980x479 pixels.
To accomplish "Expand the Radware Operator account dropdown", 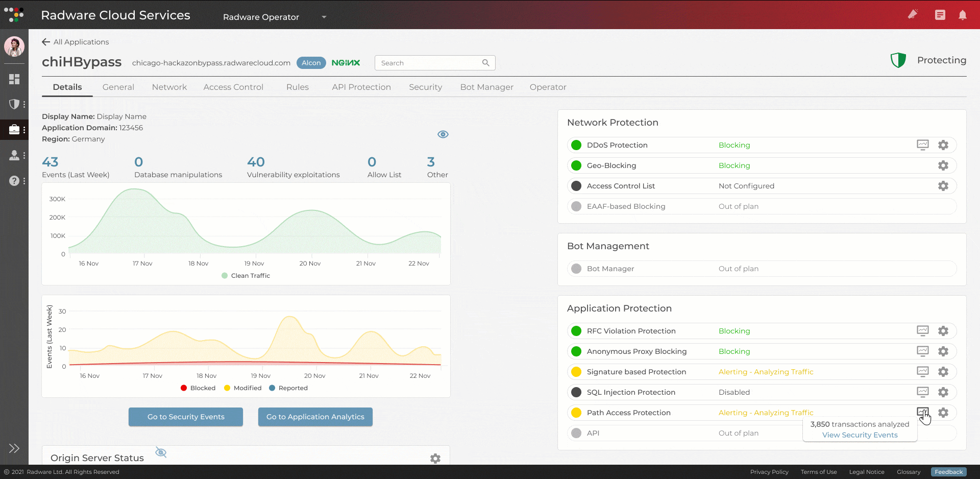I will 324,17.
